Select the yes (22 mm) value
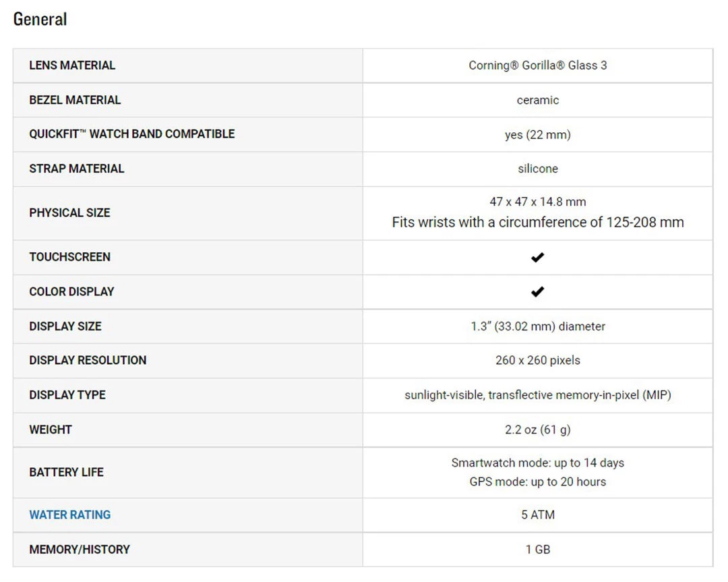The width and height of the screenshot is (728, 582). pos(537,135)
